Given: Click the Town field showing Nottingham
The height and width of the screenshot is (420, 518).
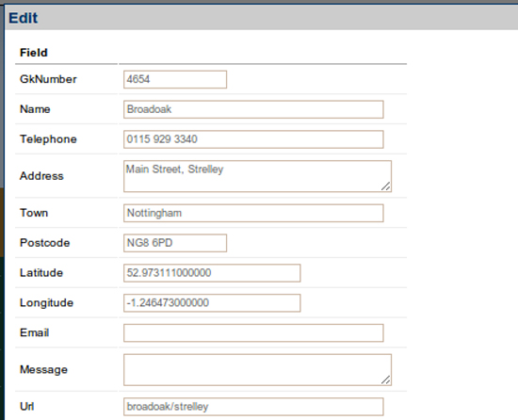Looking at the screenshot, I should 253,213.
